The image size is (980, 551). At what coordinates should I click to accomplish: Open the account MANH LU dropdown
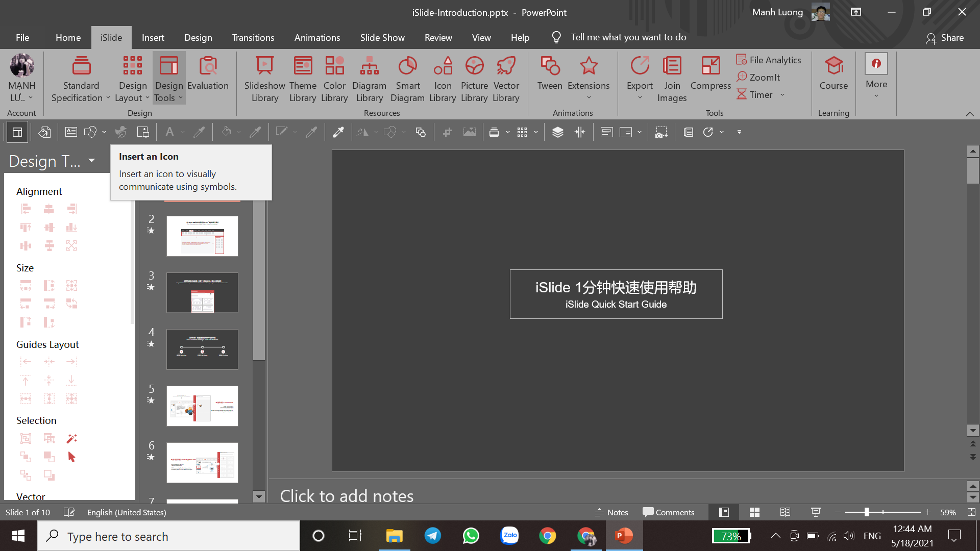point(21,79)
